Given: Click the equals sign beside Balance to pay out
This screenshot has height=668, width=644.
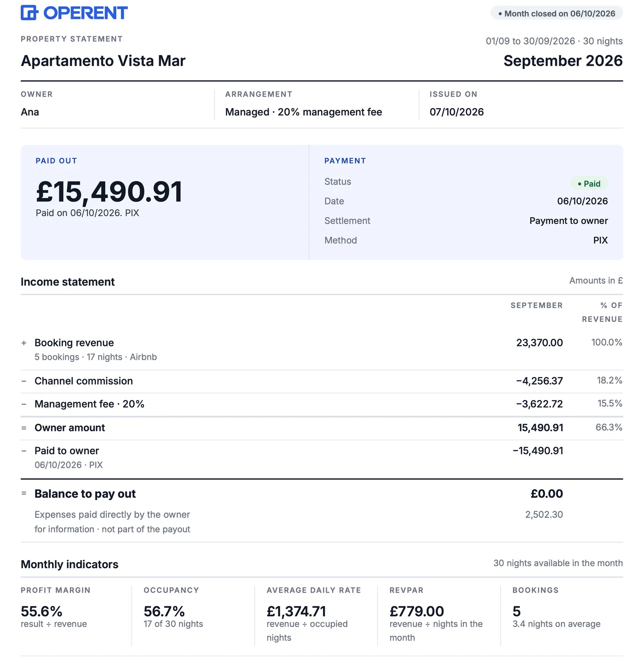Looking at the screenshot, I should point(24,493).
